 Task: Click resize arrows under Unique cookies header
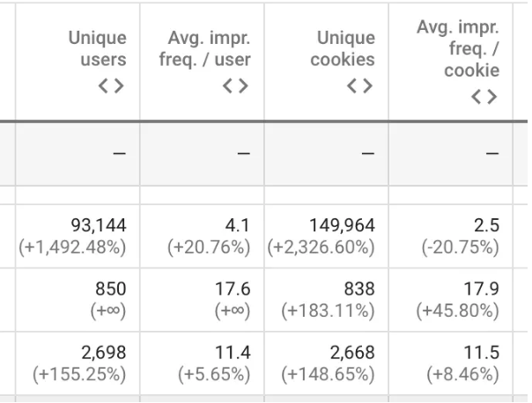359,86
